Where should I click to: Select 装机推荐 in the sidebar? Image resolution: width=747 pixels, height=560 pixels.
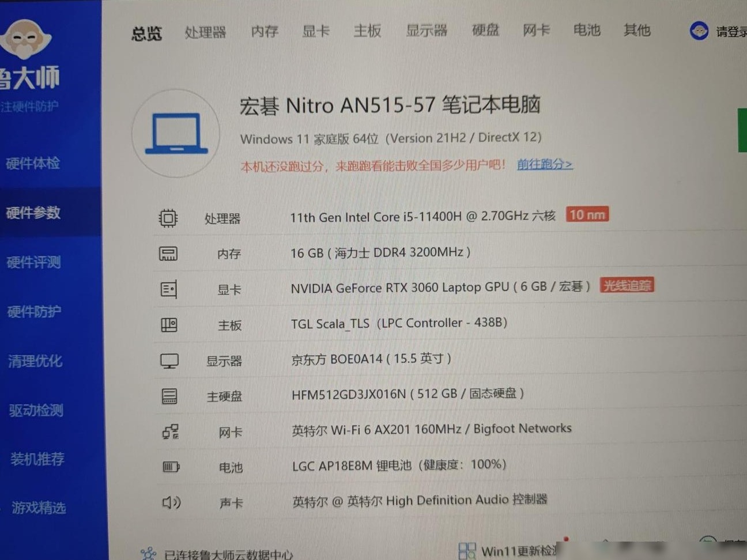point(37,459)
